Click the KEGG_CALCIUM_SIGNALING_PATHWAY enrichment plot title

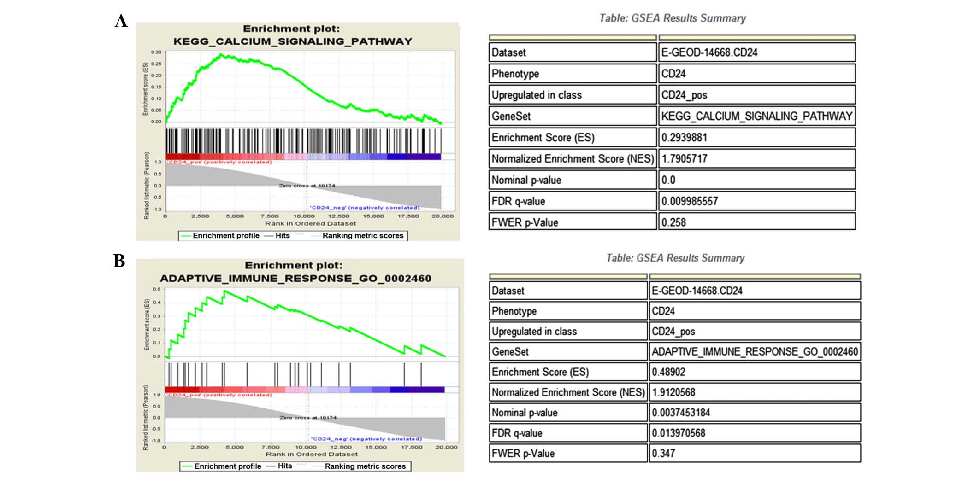click(x=292, y=41)
